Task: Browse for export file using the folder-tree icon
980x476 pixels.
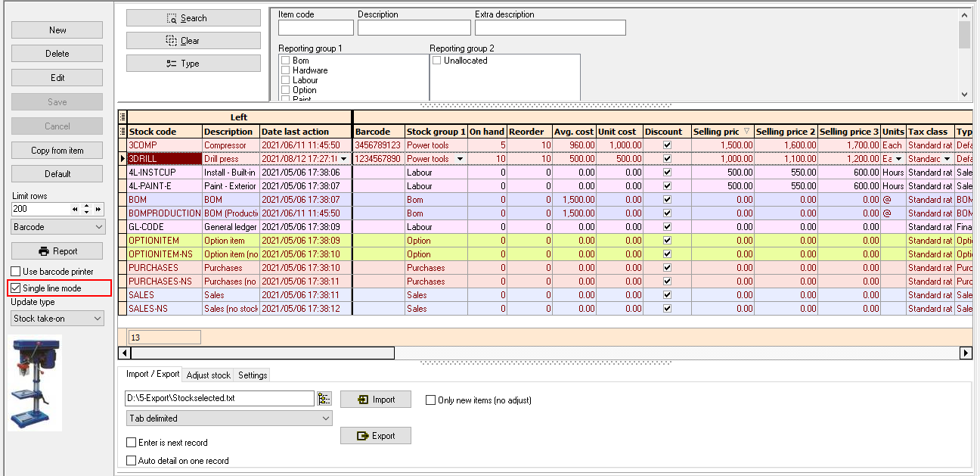Action: (x=324, y=398)
